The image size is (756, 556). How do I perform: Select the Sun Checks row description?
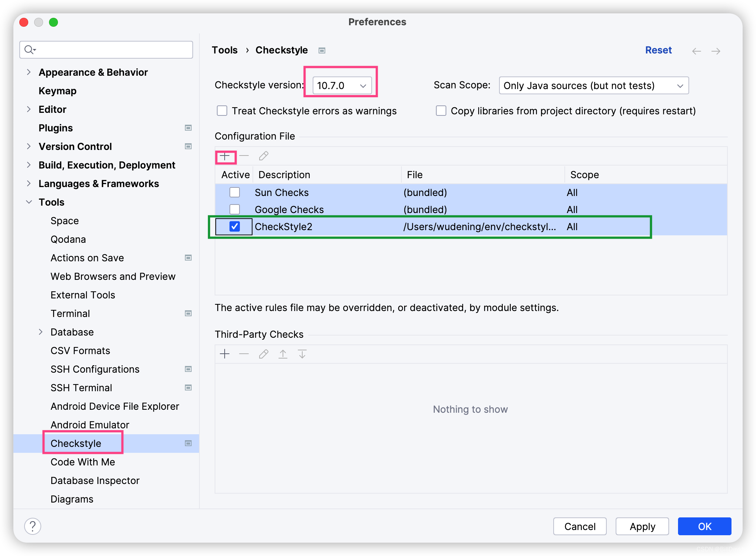[x=282, y=193]
